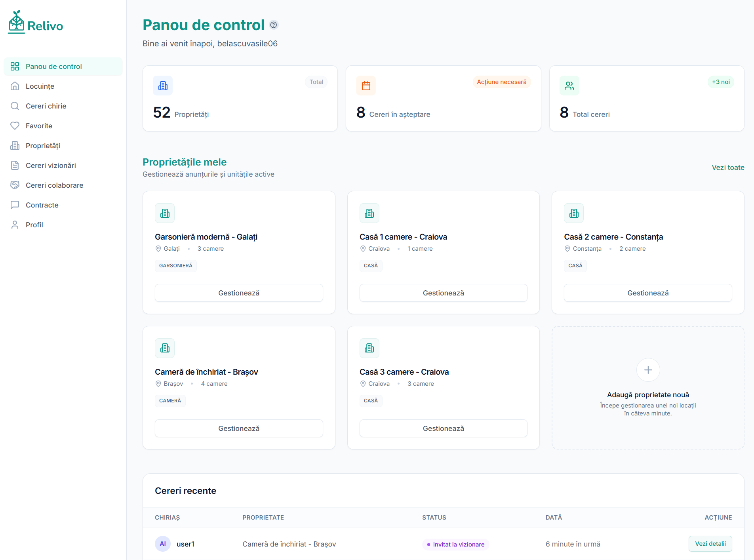Select the Cereri vizionări document icon
This screenshot has height=560, width=754.
pos(15,165)
